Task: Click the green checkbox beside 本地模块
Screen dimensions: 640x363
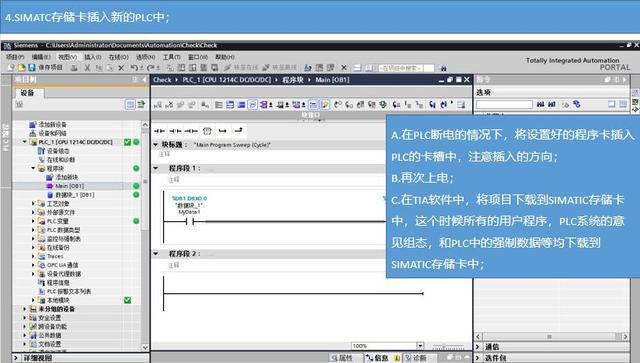Action: (127, 300)
